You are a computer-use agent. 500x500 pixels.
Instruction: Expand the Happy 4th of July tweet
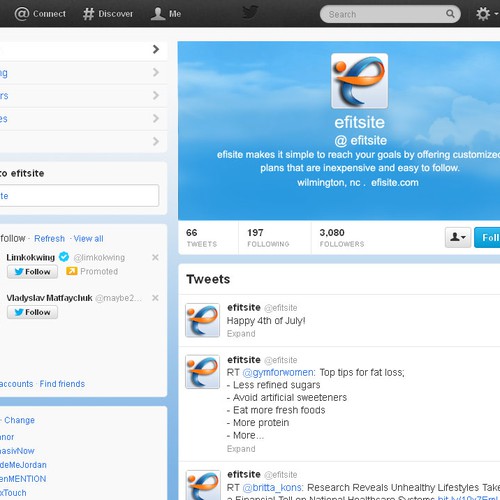point(241,334)
